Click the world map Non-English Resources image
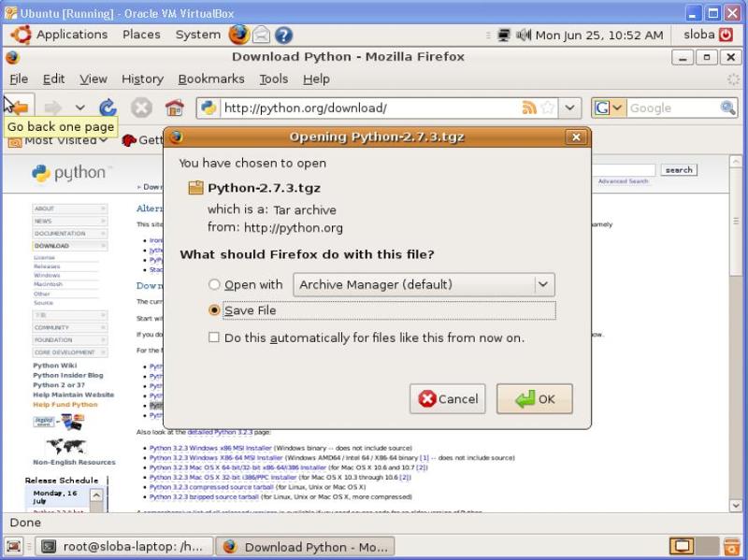The height and width of the screenshot is (560, 748). coord(66,446)
